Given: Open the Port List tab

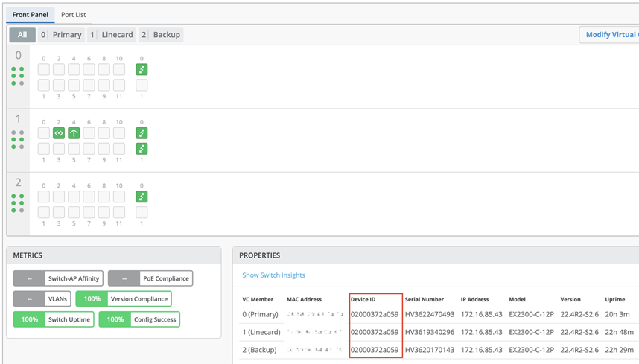Looking at the screenshot, I should click(73, 15).
